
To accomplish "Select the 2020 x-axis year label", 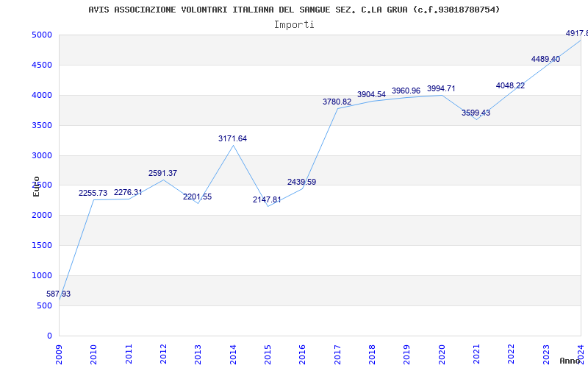I will coord(442,355).
